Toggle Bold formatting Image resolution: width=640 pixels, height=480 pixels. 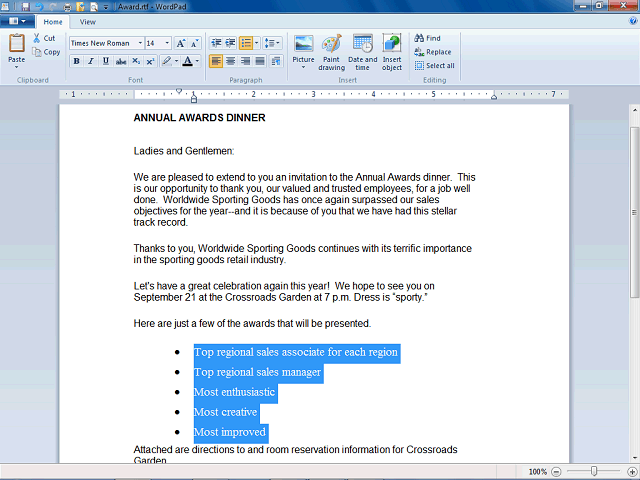(x=76, y=61)
